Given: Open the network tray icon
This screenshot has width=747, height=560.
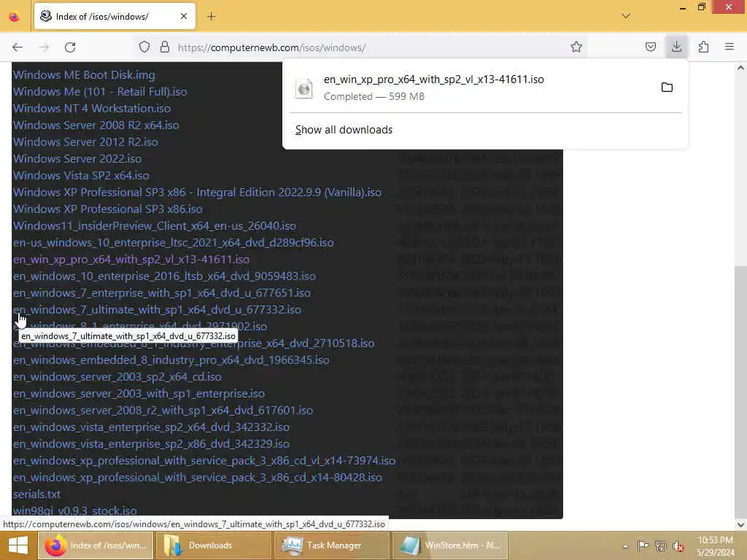Looking at the screenshot, I should 660,545.
